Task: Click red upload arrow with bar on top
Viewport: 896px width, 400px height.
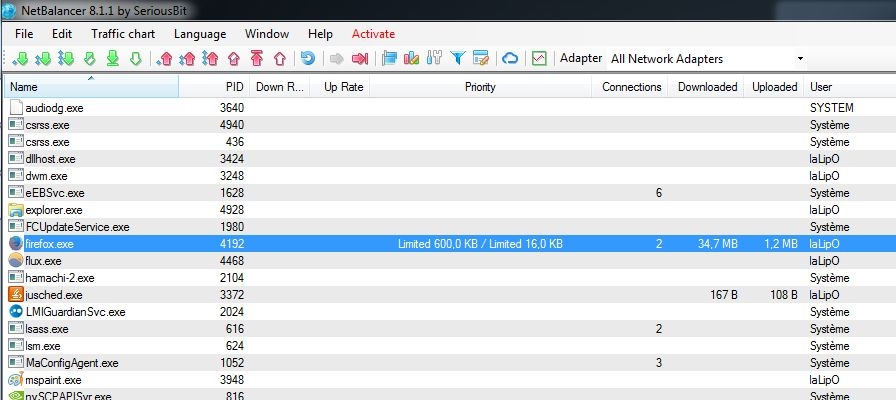Action: pyautogui.click(x=257, y=58)
